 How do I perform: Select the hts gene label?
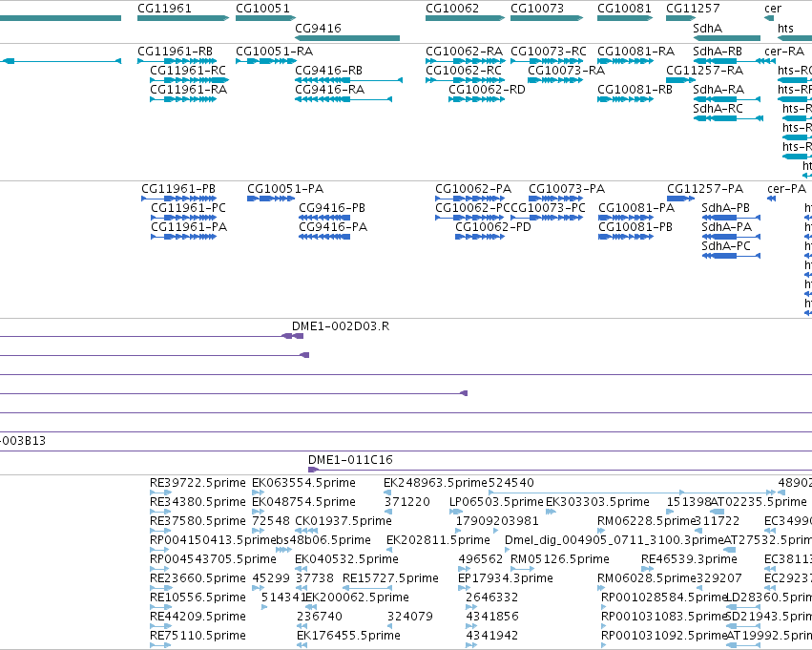coord(785,28)
